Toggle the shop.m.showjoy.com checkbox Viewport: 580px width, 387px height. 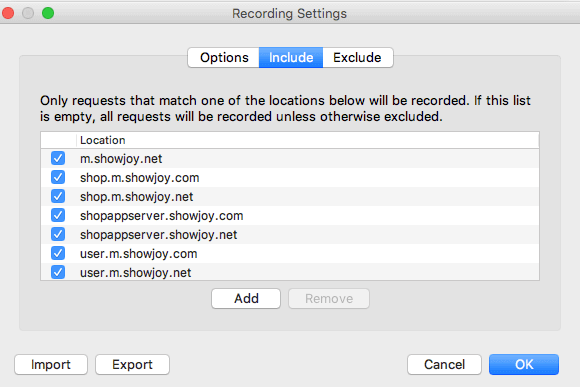[58, 177]
